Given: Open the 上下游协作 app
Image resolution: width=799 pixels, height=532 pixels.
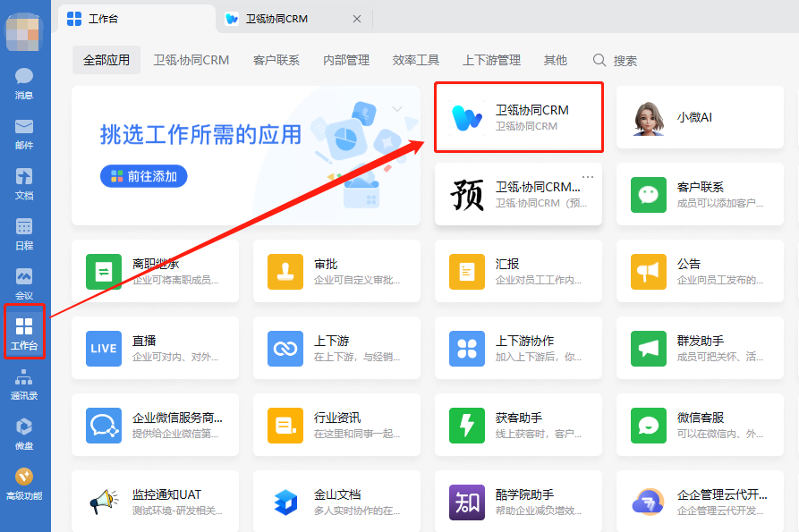Looking at the screenshot, I should click(x=518, y=348).
